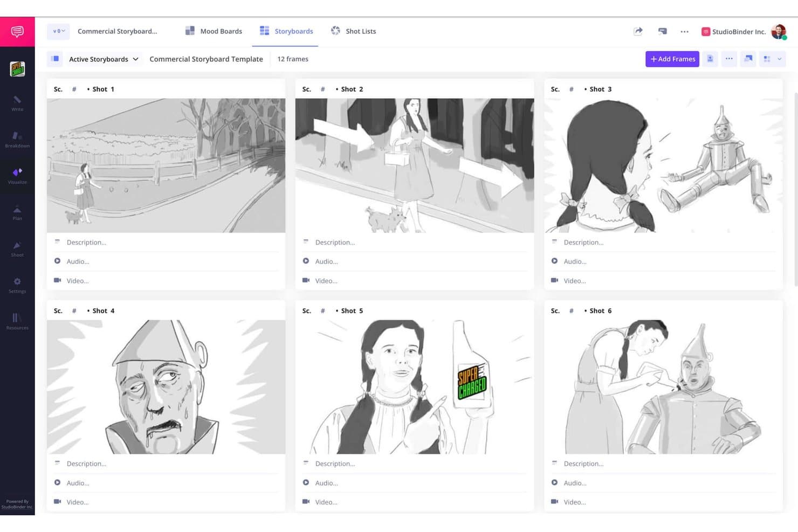Image resolution: width=798 pixels, height=532 pixels.
Task: Open the Breakdown section in sidebar
Action: tap(17, 139)
